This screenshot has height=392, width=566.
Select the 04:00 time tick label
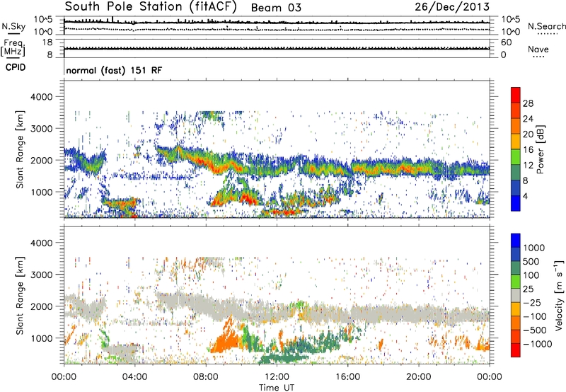point(134,377)
